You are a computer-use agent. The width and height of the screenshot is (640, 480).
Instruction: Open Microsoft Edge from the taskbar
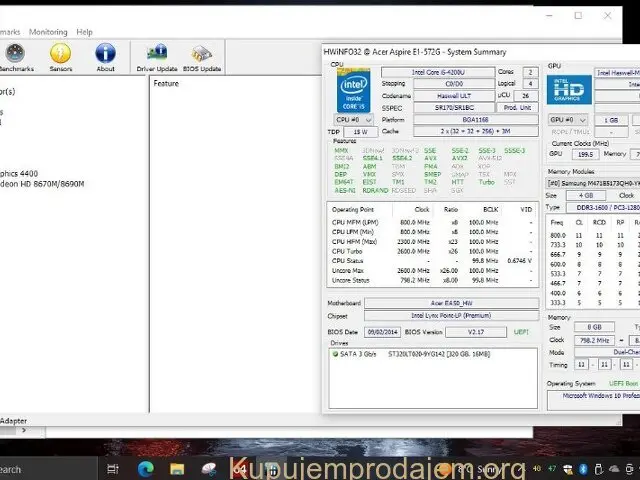145,468
